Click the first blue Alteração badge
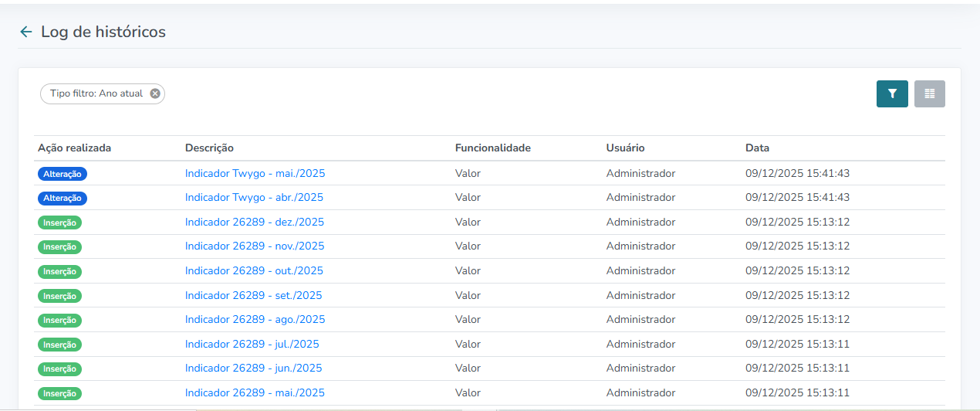980x411 pixels. [63, 174]
